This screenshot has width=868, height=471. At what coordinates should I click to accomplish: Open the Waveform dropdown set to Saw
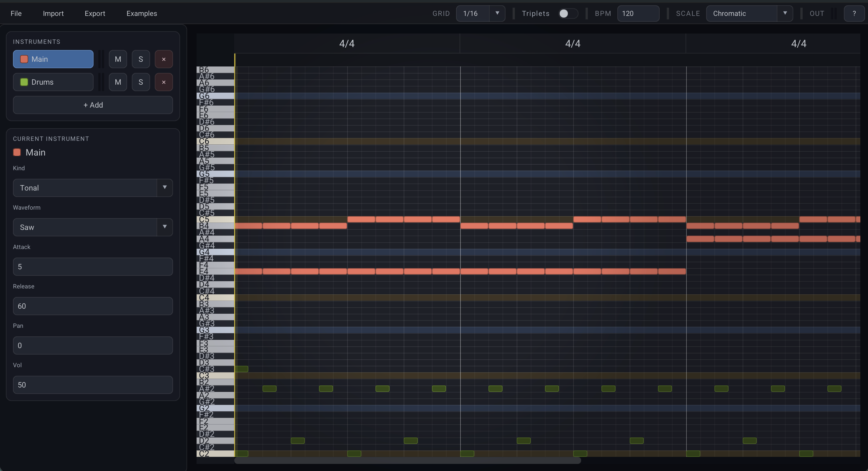[x=93, y=227]
